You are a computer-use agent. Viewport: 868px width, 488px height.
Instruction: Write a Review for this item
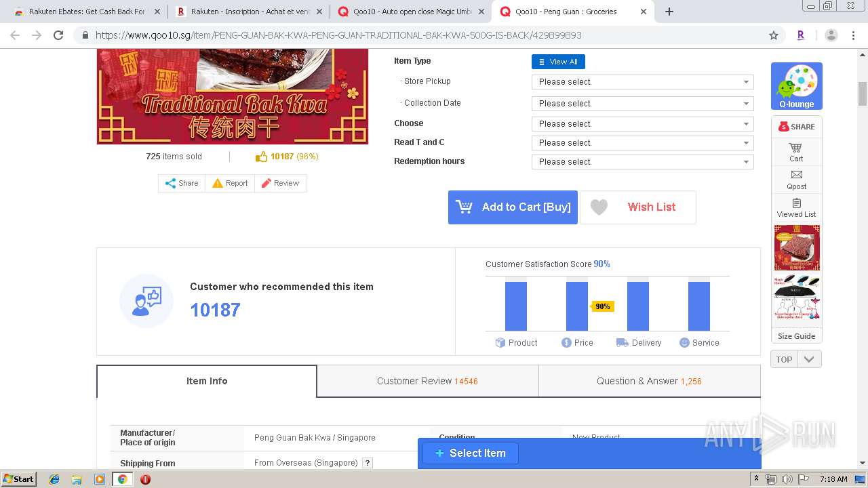(x=280, y=183)
